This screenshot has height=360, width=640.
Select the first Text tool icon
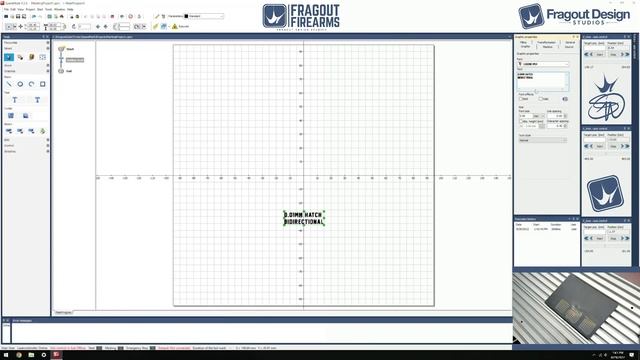coord(15,100)
